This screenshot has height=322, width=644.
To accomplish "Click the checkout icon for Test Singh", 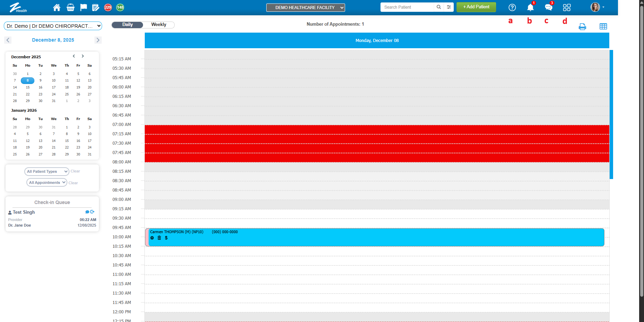I will pos(92,212).
